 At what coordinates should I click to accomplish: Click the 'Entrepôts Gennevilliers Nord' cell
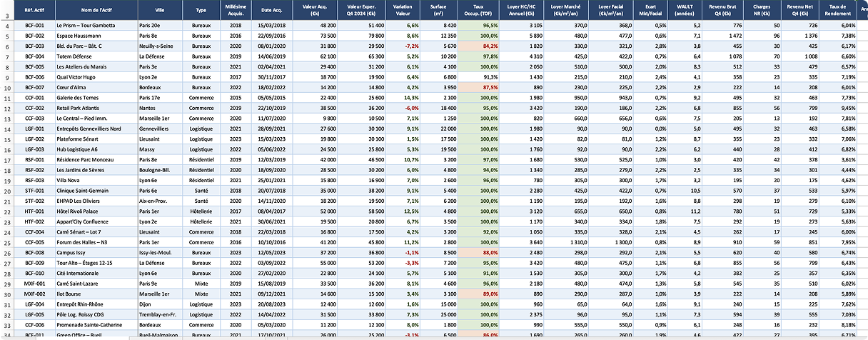pyautogui.click(x=96, y=129)
